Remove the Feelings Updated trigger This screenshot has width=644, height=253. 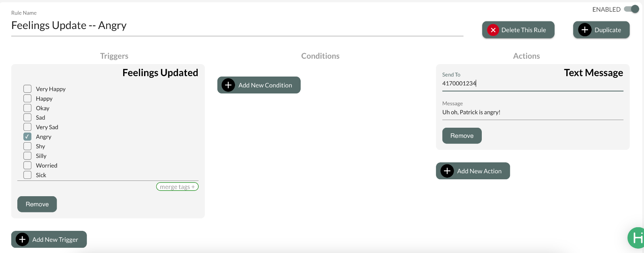(x=37, y=204)
